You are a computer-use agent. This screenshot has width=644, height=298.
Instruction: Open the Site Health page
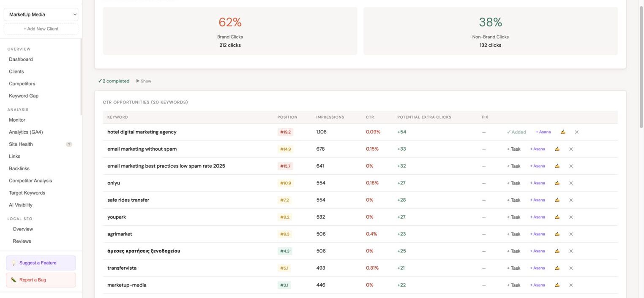[x=21, y=144]
